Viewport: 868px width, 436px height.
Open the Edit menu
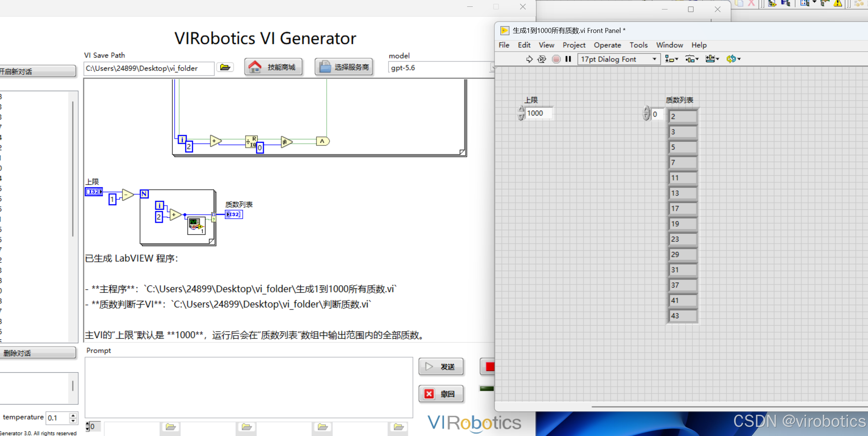pos(524,45)
